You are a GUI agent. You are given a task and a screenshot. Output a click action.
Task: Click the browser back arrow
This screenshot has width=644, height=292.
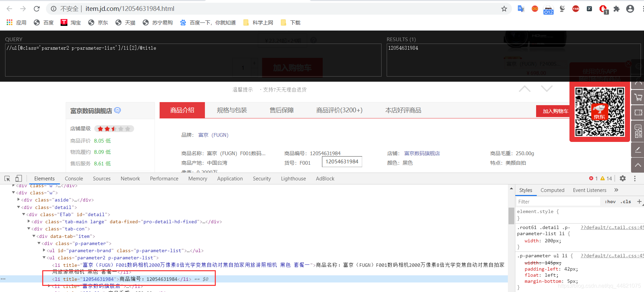click(x=9, y=9)
